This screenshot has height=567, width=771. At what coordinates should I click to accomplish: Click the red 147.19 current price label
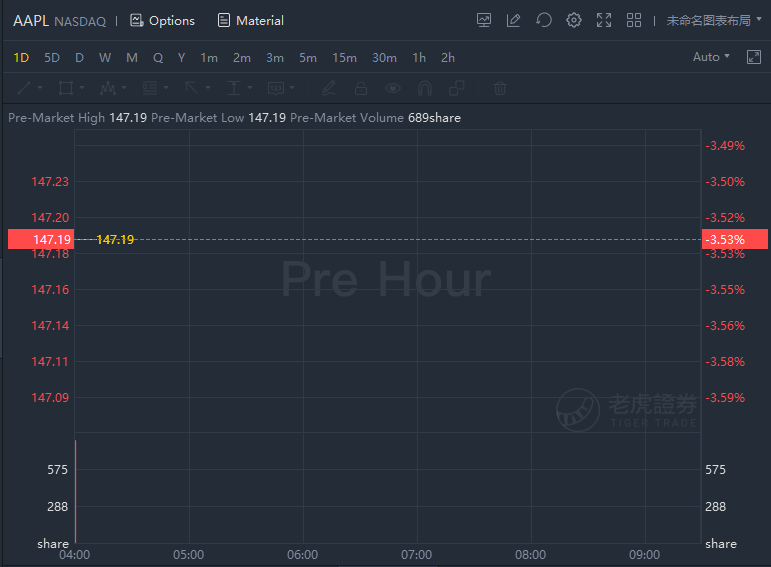click(41, 239)
